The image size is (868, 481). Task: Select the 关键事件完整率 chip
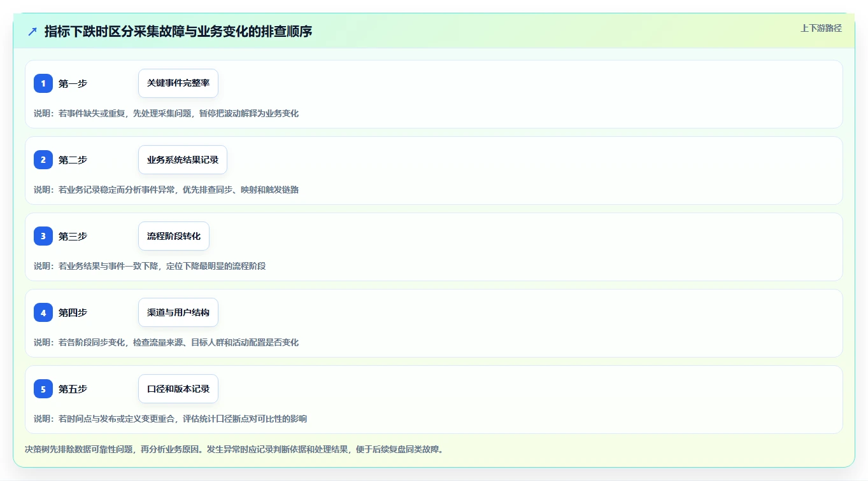click(178, 83)
